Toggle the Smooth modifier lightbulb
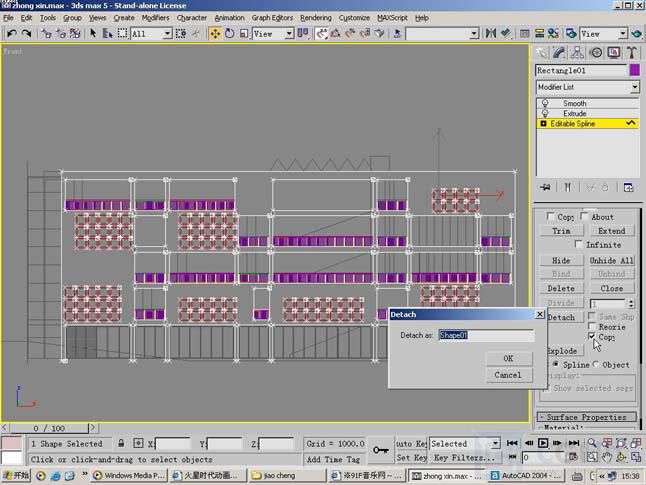 click(545, 103)
